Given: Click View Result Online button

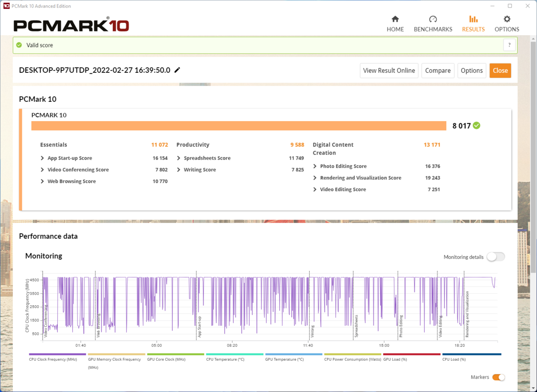Looking at the screenshot, I should [389, 71].
